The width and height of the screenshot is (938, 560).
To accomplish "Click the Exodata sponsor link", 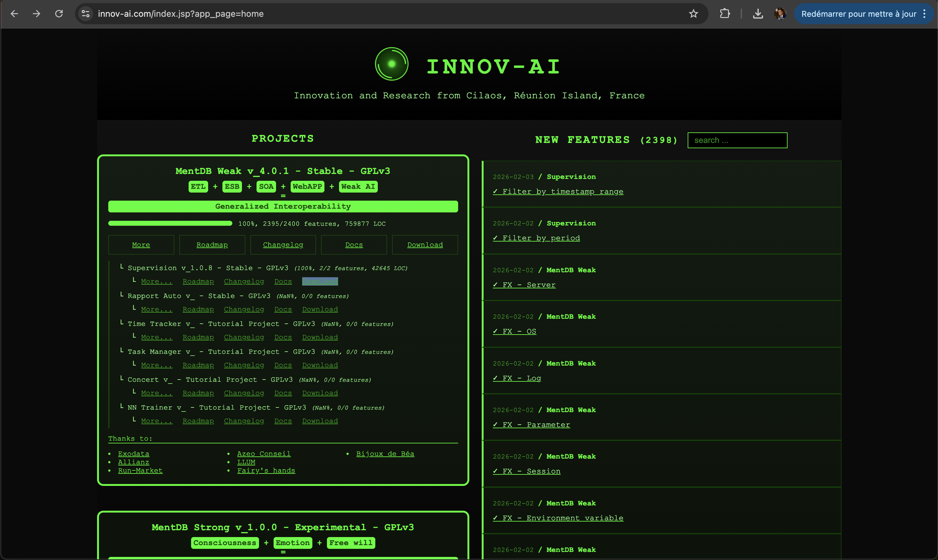I will coord(134,454).
